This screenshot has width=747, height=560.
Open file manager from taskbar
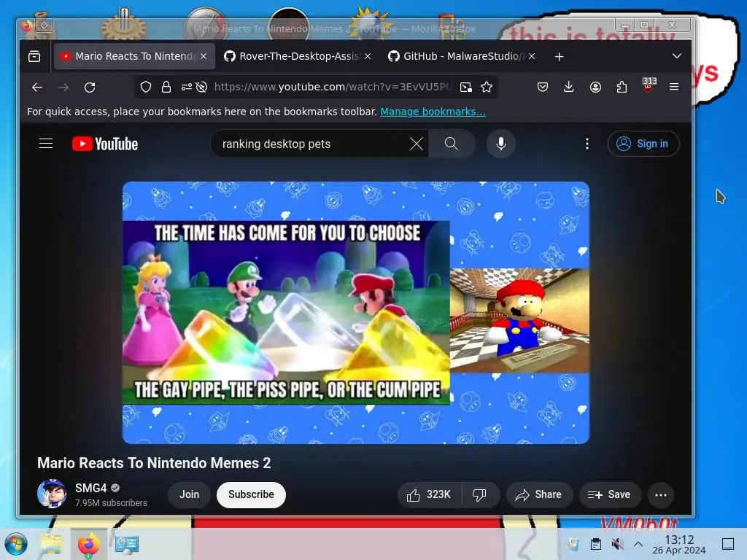pos(50,544)
